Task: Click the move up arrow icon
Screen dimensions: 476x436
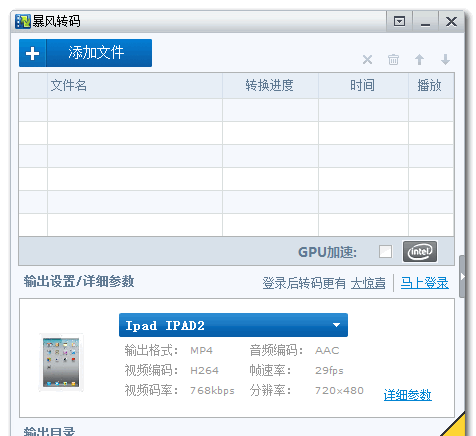Action: point(419,60)
